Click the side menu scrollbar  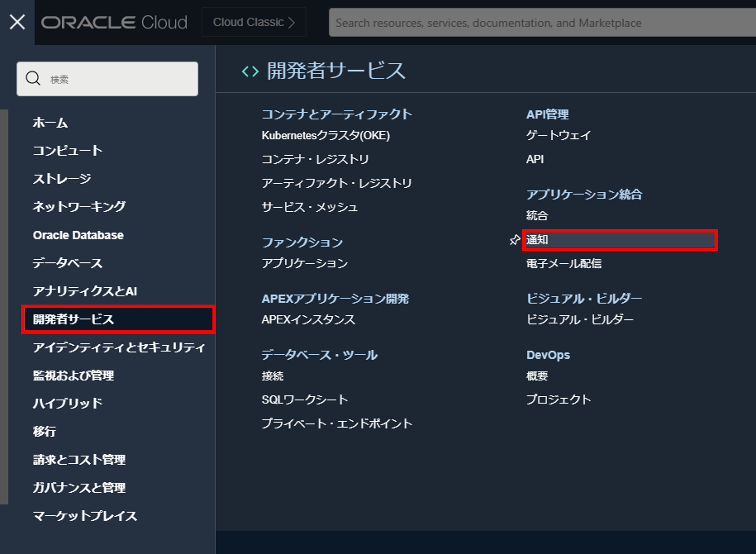4,306
